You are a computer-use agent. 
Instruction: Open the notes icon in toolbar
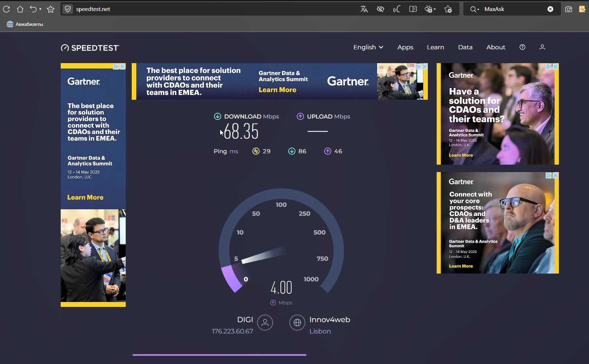point(582,9)
